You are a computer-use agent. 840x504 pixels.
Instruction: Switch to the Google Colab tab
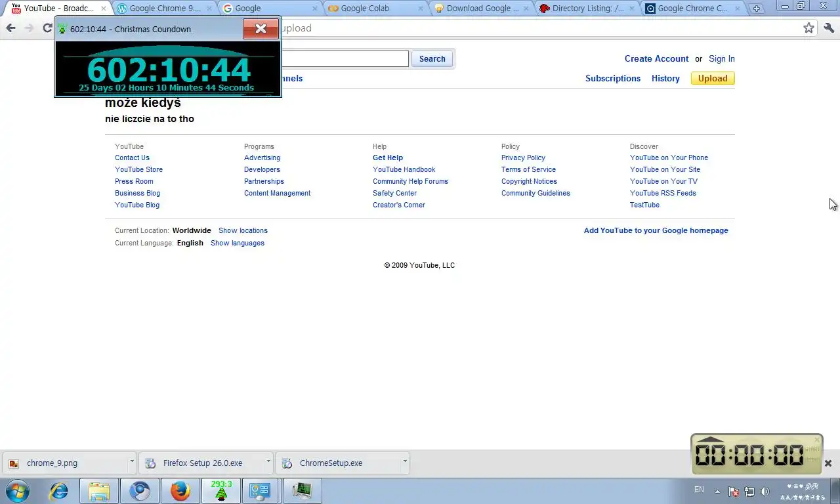point(376,9)
